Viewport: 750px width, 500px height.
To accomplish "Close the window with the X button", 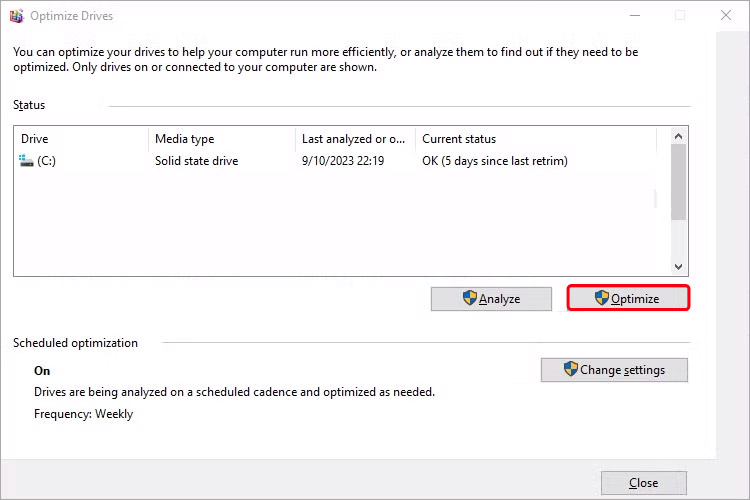I will point(725,16).
